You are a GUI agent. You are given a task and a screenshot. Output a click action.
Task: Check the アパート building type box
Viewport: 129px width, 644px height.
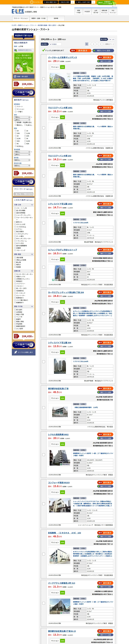click(15, 106)
